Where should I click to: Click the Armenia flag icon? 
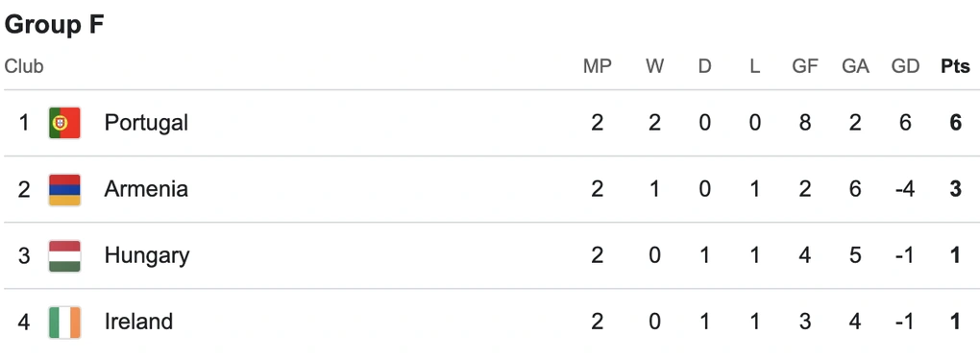[x=64, y=189]
